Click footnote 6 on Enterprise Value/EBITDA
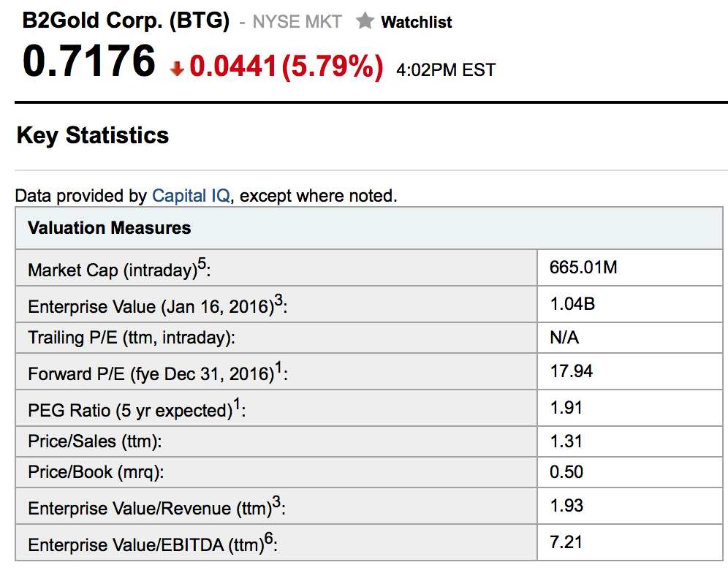The width and height of the screenshot is (728, 573). coord(268,539)
